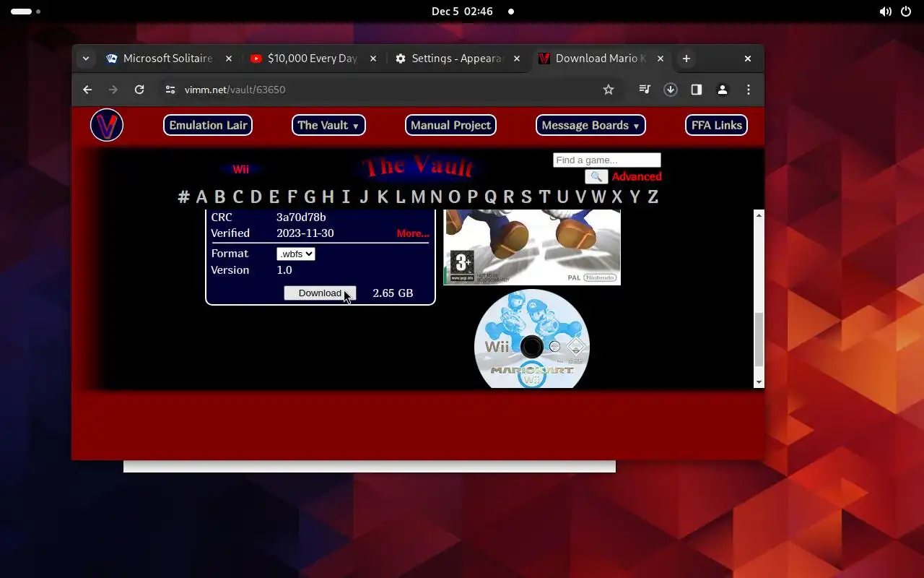Open a new browser tab
Screen dimensions: 924x578
tap(687, 59)
